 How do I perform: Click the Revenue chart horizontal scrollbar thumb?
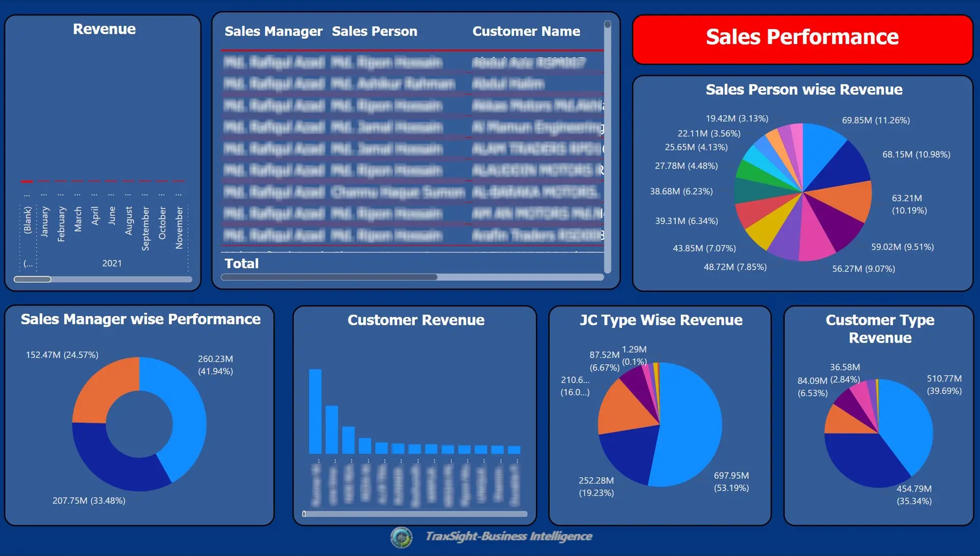[x=32, y=279]
